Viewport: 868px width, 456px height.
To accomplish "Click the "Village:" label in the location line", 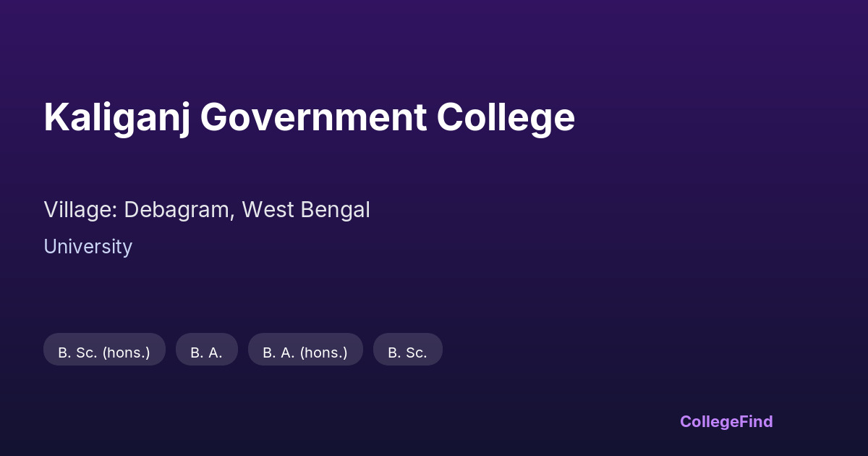I will [80, 210].
